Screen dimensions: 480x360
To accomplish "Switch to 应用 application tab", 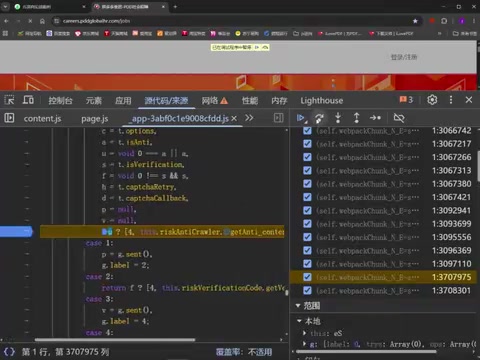I will coord(123,100).
